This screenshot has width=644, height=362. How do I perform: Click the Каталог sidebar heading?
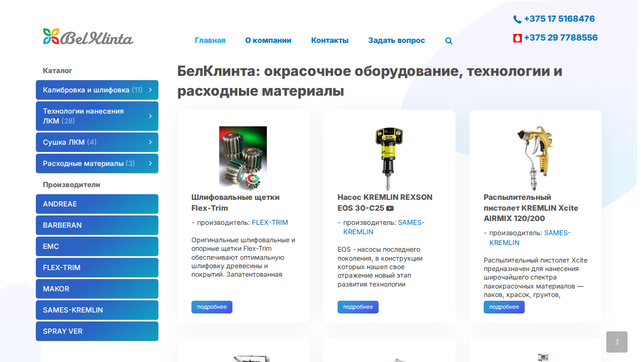click(x=58, y=71)
